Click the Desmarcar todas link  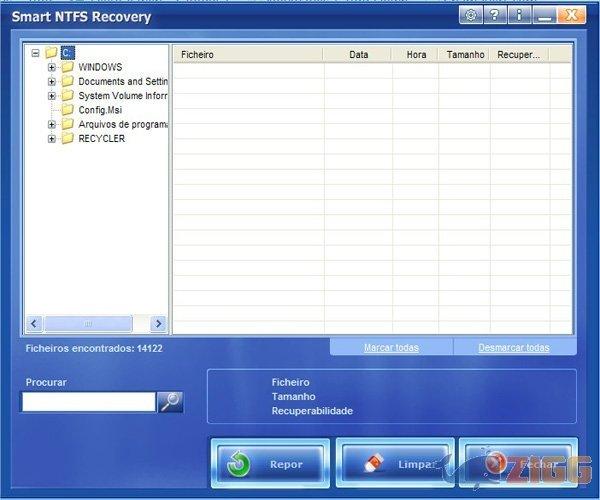coord(514,347)
